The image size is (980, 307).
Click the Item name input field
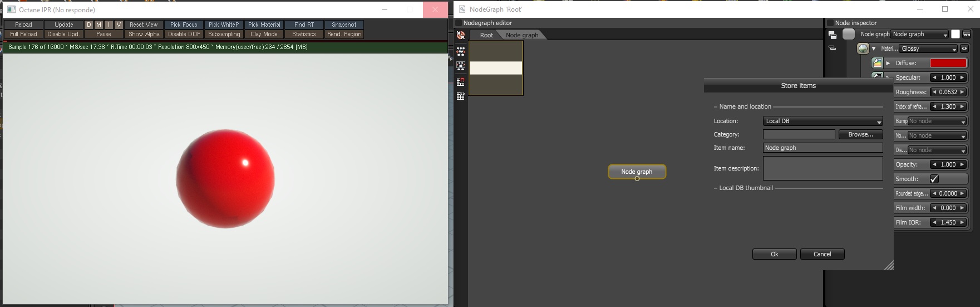[823, 148]
